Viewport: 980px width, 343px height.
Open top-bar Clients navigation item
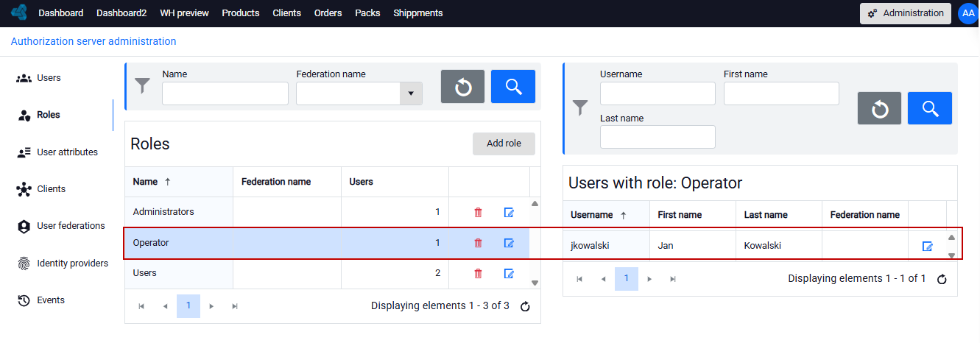[286, 13]
